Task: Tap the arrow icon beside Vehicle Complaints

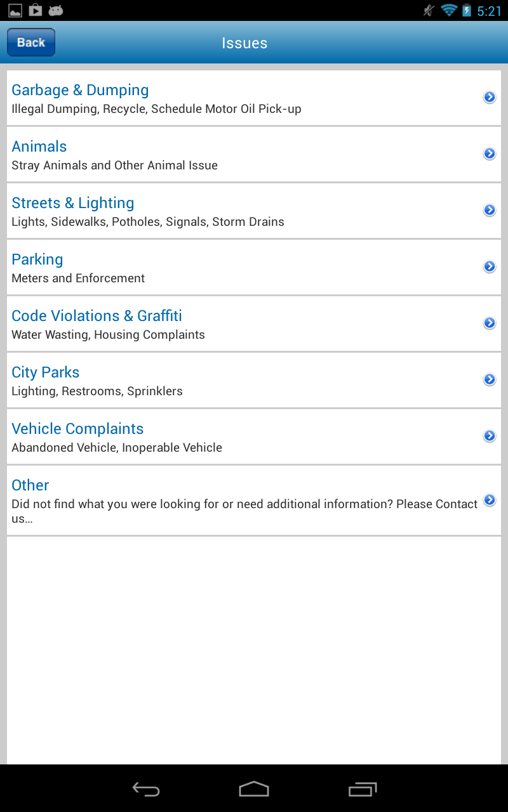Action: [x=489, y=436]
